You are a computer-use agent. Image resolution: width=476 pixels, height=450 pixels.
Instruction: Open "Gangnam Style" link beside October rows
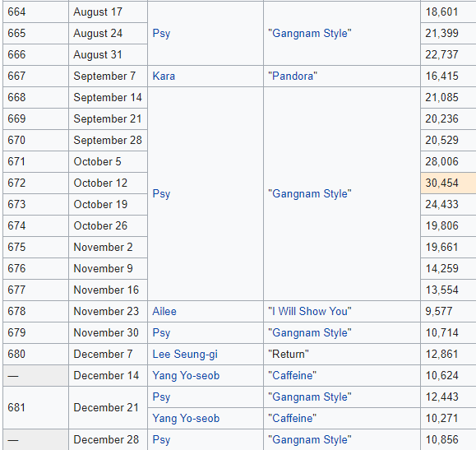coord(310,193)
